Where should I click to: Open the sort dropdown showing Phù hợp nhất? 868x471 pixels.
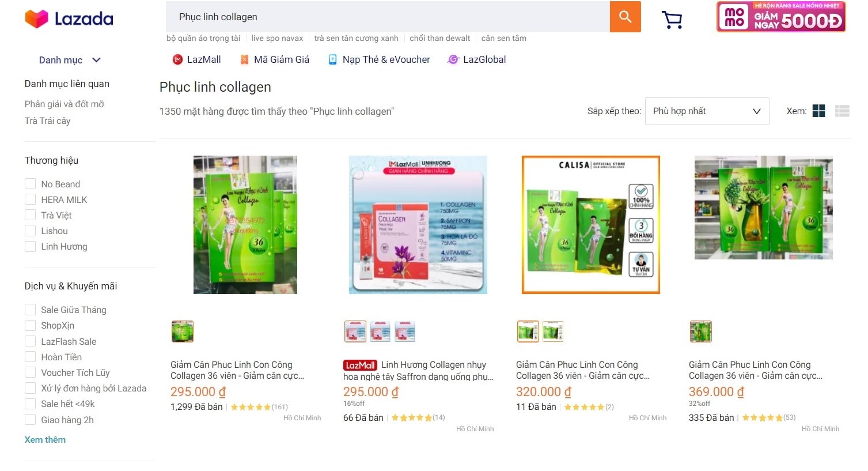pos(707,111)
